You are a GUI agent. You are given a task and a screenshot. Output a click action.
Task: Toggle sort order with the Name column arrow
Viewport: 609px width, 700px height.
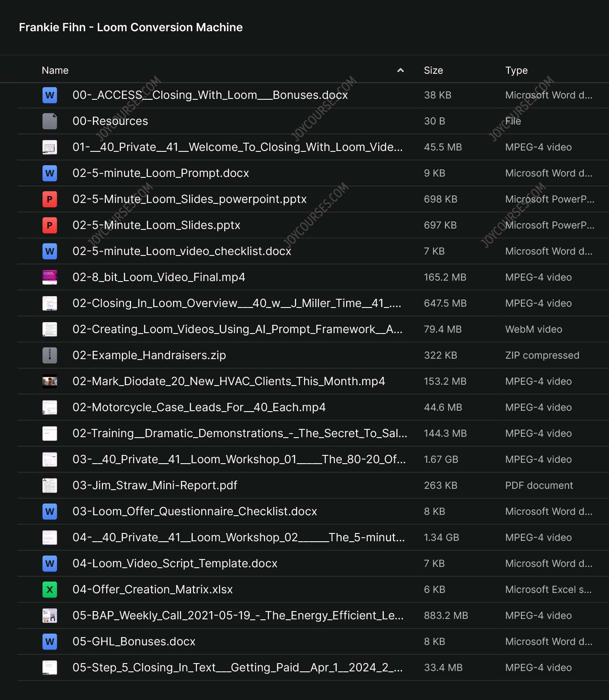pyautogui.click(x=400, y=70)
